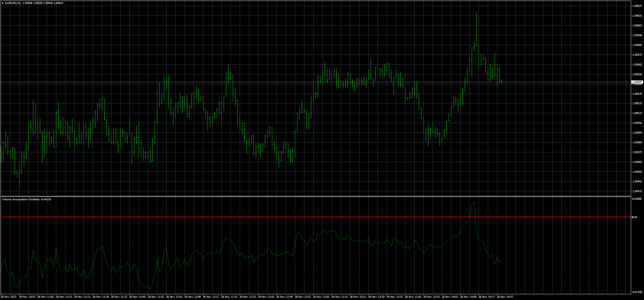Click price level 1.09495 on the price axis
Screen dimensions: 644x300
coord(637,132)
